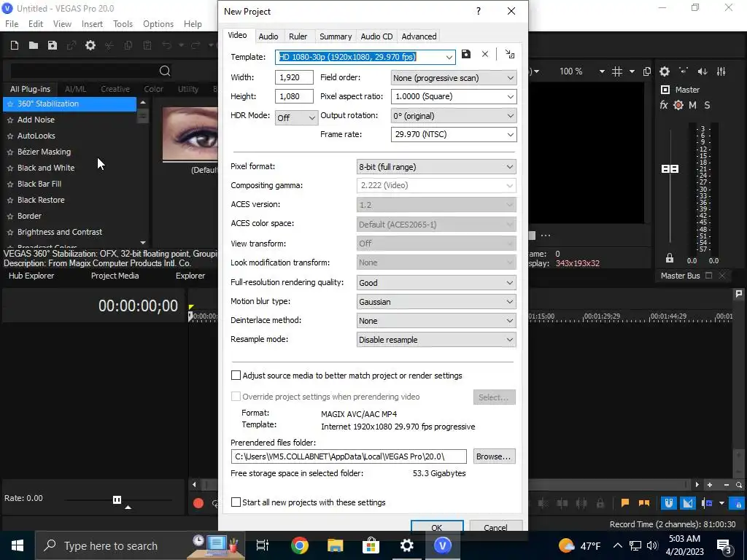
Task: Open Task View from the taskbar
Action: (x=263, y=545)
